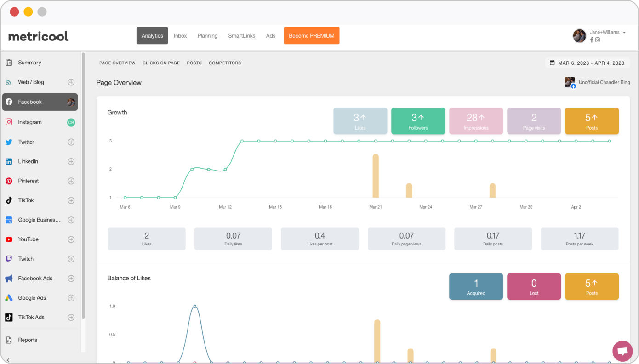
Task: Open the Inbox tab
Action: pyautogui.click(x=180, y=36)
